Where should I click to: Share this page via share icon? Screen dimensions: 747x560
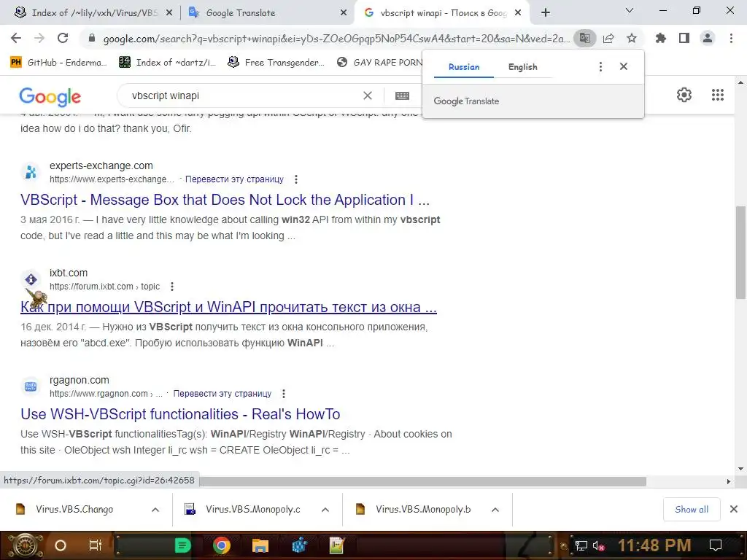608,38
